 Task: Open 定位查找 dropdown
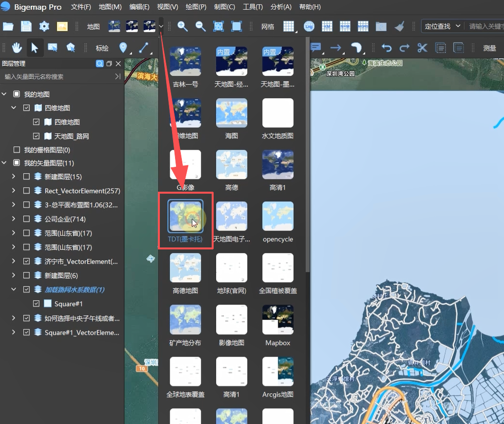[x=442, y=26]
